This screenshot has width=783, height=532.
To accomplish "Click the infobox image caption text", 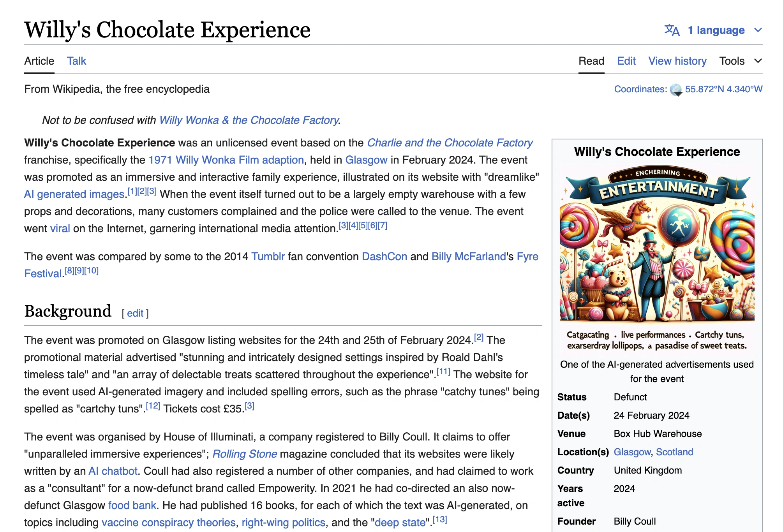I will [x=657, y=372].
